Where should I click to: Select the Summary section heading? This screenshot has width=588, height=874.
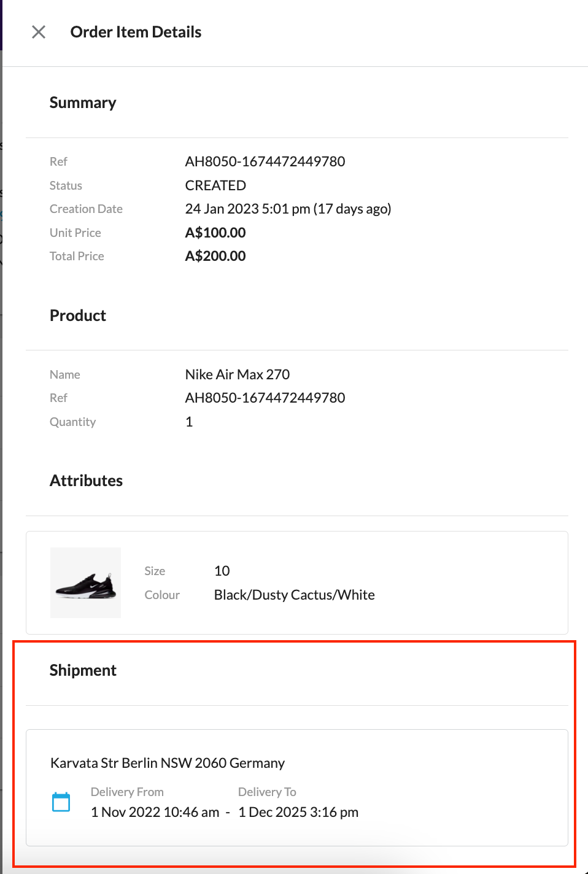point(83,102)
